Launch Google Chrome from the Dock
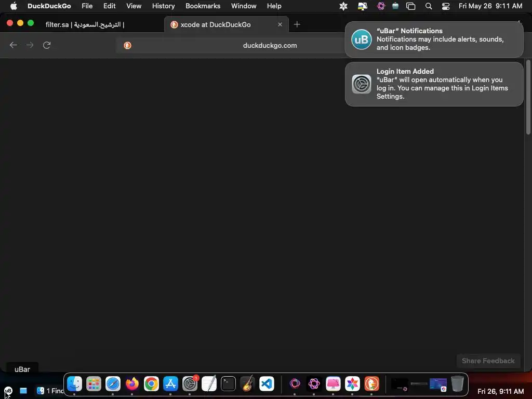This screenshot has height=399, width=532. coord(151,384)
